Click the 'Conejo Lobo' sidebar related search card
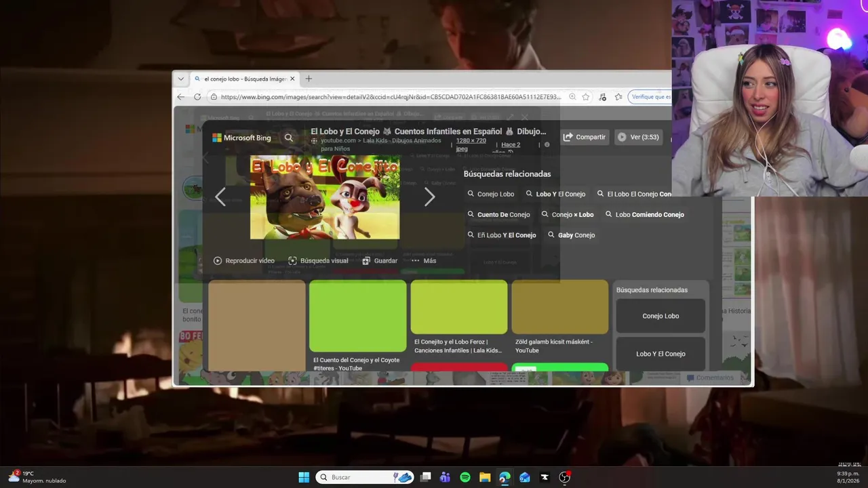 point(660,316)
